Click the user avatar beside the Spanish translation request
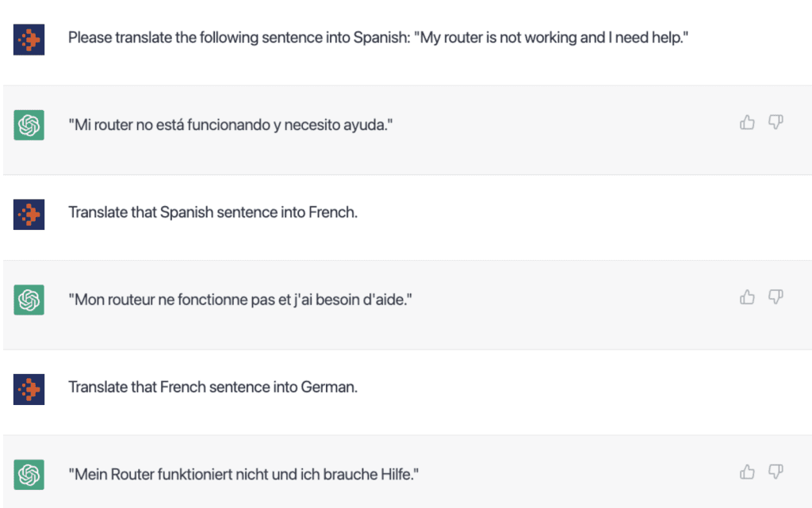This screenshot has width=812, height=508. [29, 37]
